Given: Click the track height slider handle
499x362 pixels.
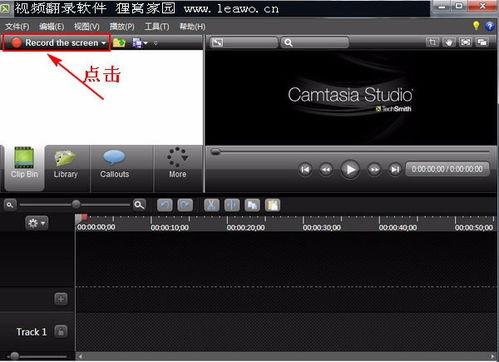Looking at the screenshot, I should (x=14, y=356).
